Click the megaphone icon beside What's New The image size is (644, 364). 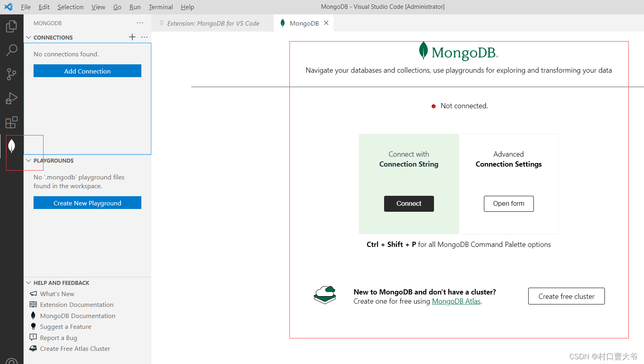[33, 294]
